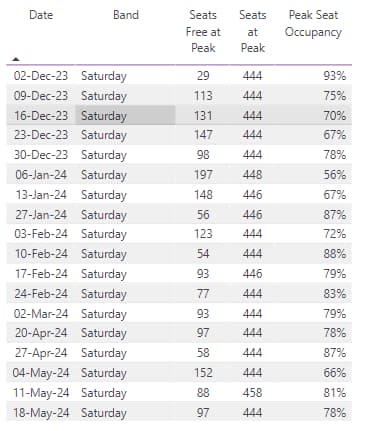Select the 06-Jan-24 row date

tap(41, 175)
